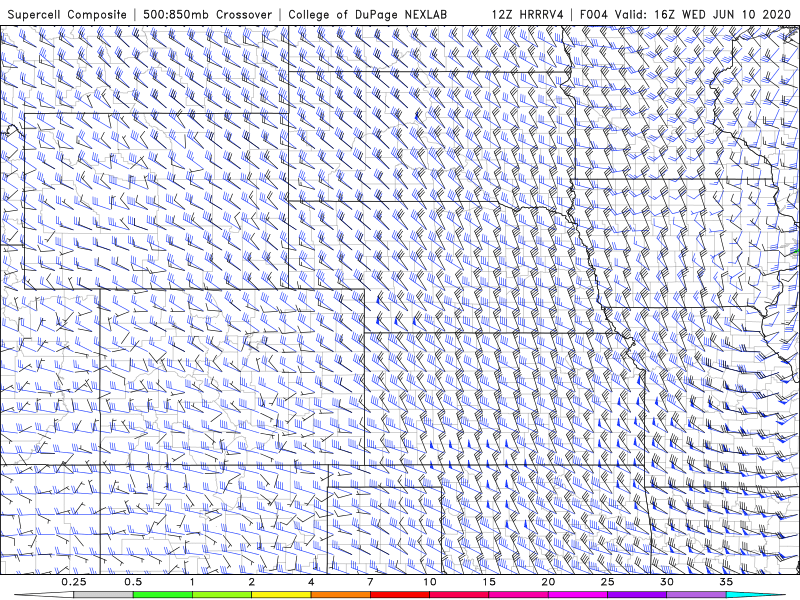Click the '0.25' legend value
This screenshot has width=800, height=600.
click(74, 582)
